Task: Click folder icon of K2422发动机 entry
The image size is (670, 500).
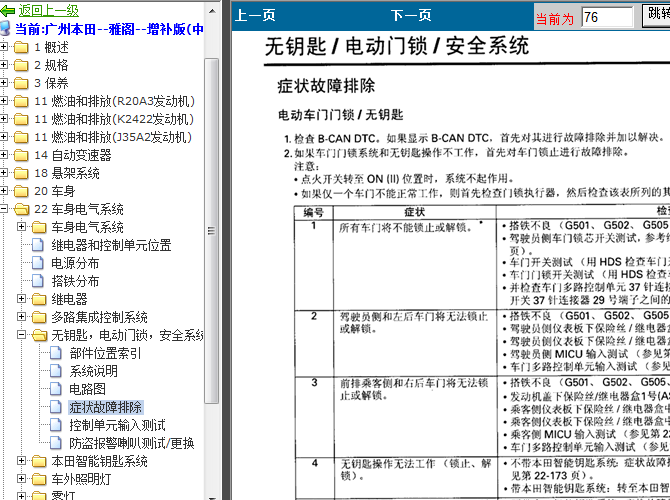Action: coord(21,119)
